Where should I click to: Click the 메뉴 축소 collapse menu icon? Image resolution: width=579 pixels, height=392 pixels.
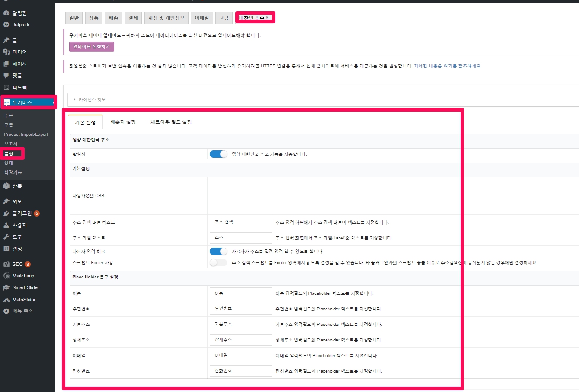pos(6,311)
